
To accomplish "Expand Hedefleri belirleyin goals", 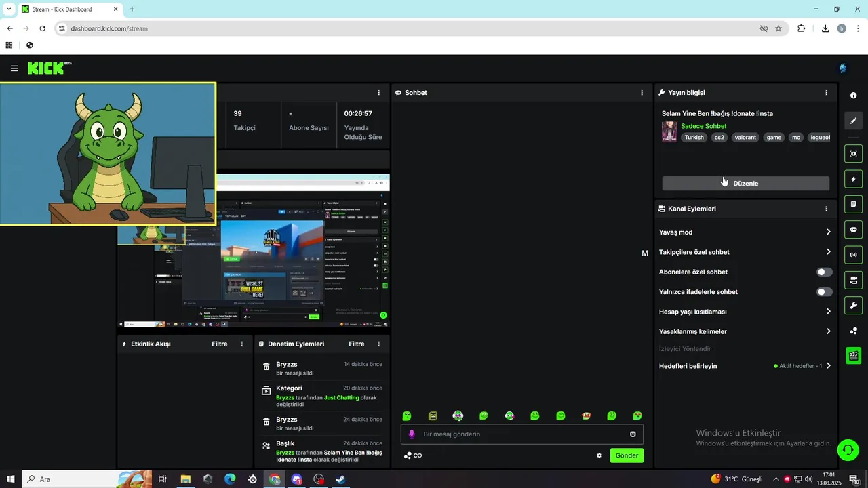I will pos(745,366).
